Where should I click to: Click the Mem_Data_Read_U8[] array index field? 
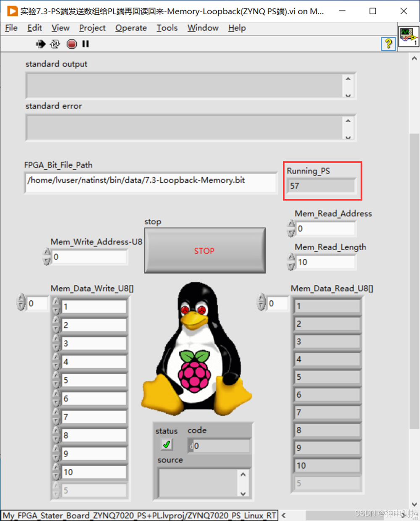(x=277, y=303)
